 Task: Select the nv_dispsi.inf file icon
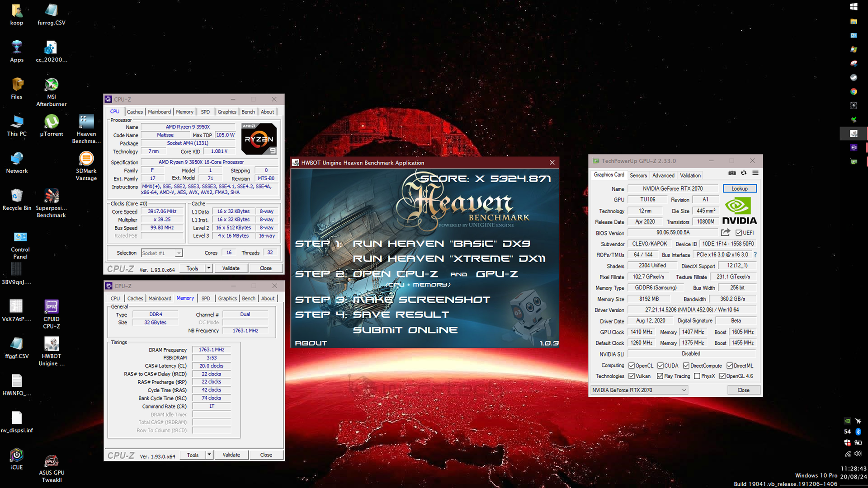[x=17, y=422]
